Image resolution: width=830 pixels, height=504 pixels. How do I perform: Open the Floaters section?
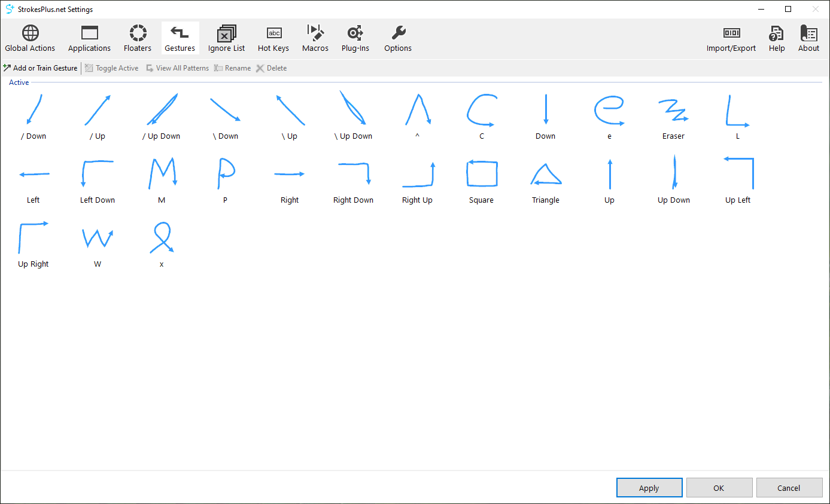point(138,38)
